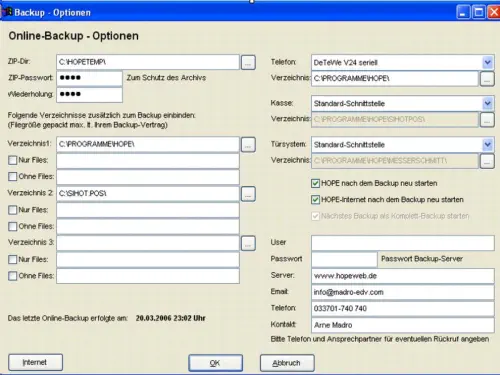500x375 pixels.
Task: Click the Online-Backup - Optionen heading
Action: (x=73, y=36)
